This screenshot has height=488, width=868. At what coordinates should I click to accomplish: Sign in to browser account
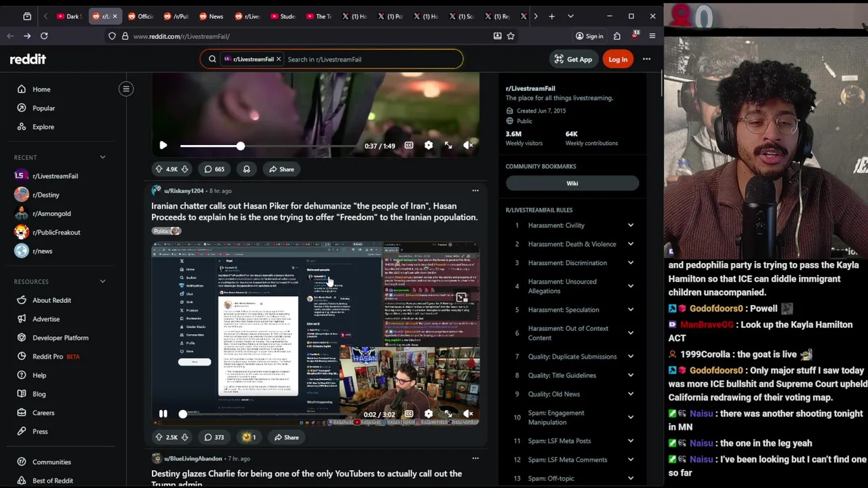(x=589, y=36)
